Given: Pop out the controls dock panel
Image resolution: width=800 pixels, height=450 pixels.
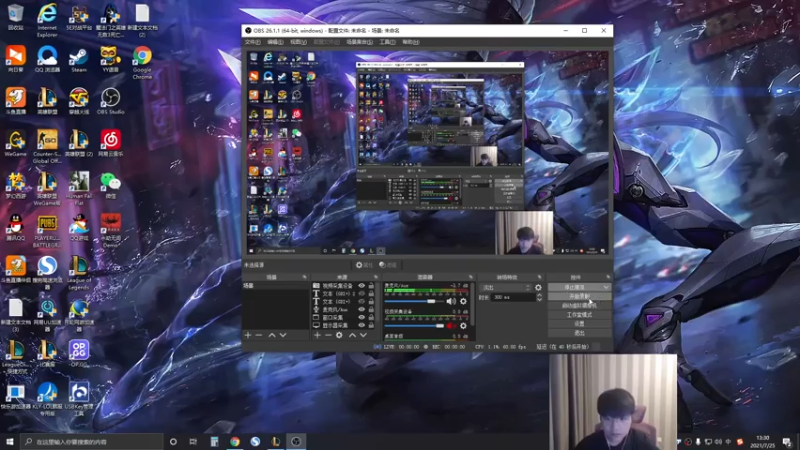Looking at the screenshot, I should (x=608, y=277).
